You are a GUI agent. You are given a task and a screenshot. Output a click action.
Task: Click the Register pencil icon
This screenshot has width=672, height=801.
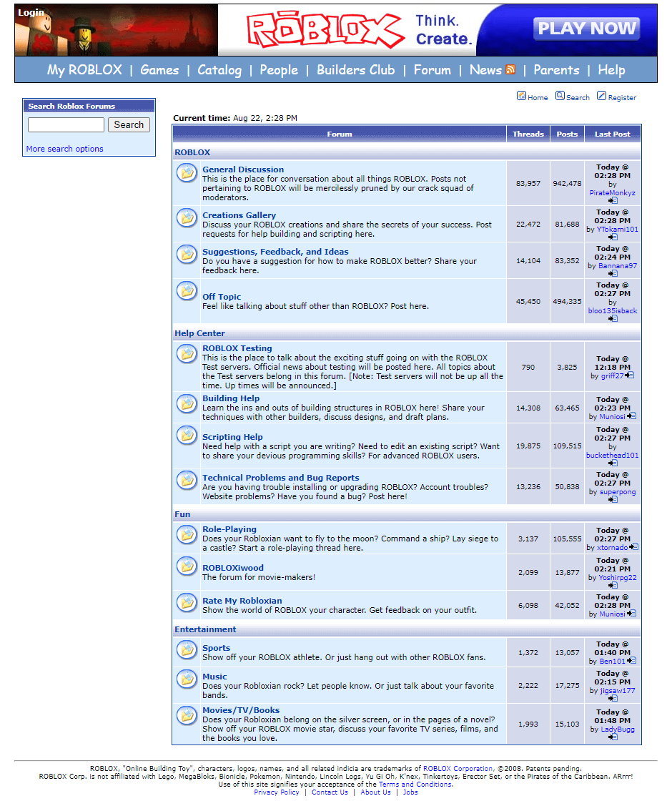pyautogui.click(x=601, y=96)
